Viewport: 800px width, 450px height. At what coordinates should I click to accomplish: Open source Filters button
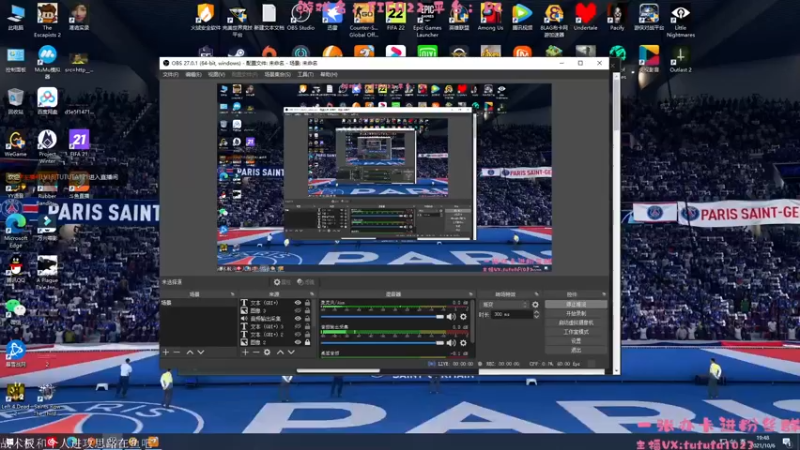pos(306,282)
